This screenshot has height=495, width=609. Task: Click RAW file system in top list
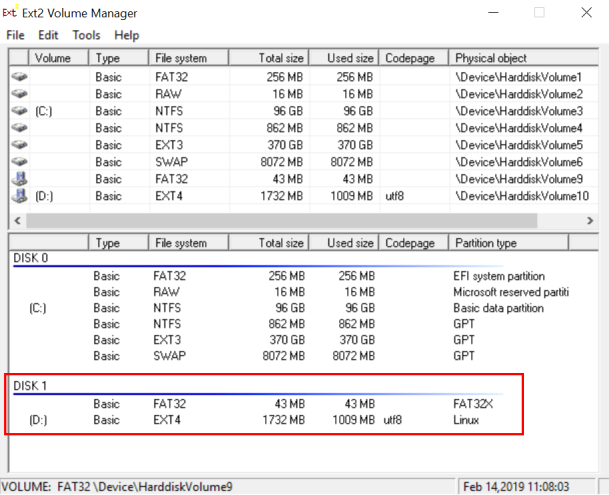pyautogui.click(x=168, y=94)
